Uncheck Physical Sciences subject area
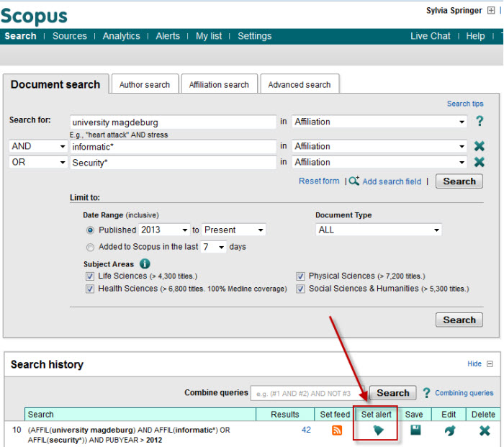 (x=300, y=276)
